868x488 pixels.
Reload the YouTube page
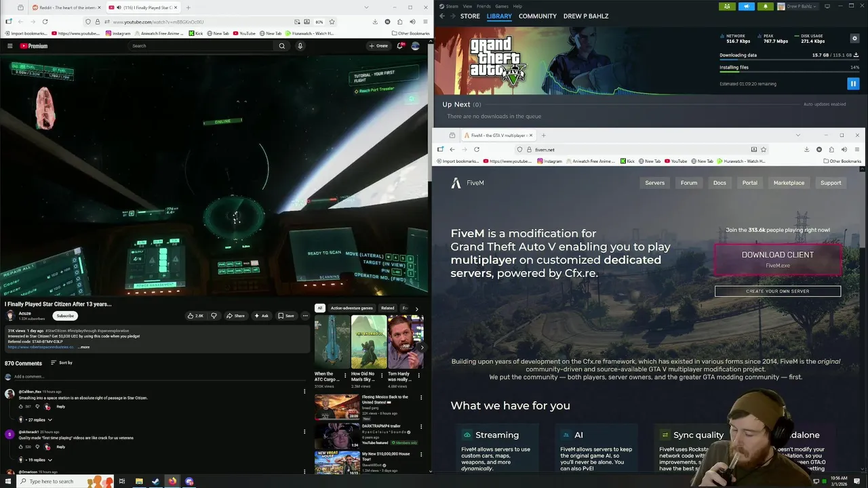(x=45, y=22)
